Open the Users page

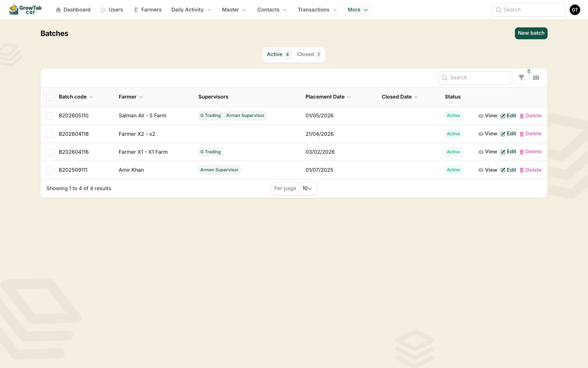point(112,10)
